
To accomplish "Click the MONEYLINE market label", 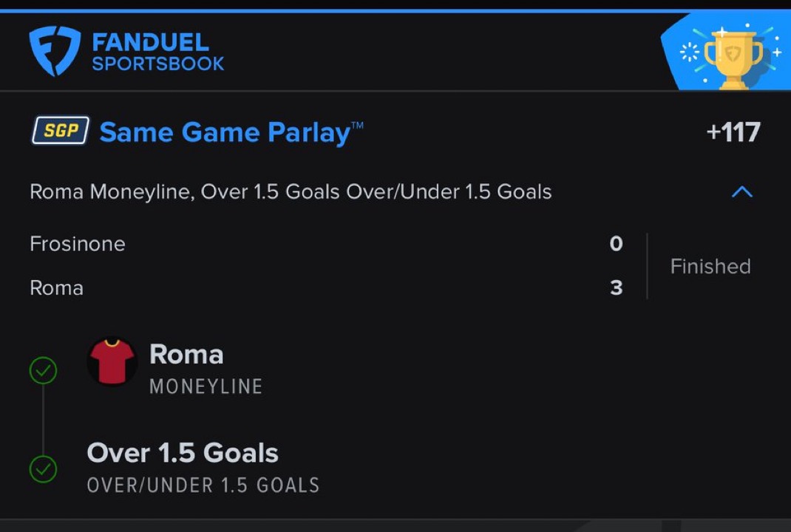I will coord(206,386).
